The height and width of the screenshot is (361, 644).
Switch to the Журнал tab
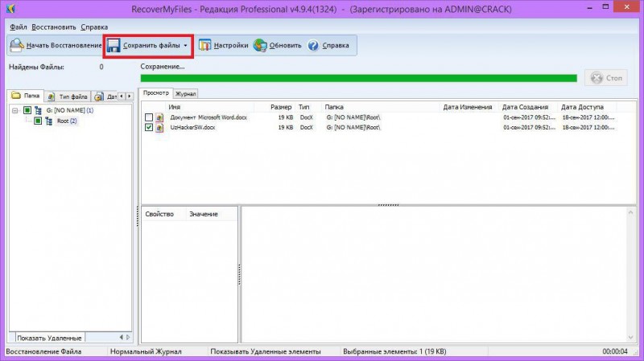coord(186,94)
